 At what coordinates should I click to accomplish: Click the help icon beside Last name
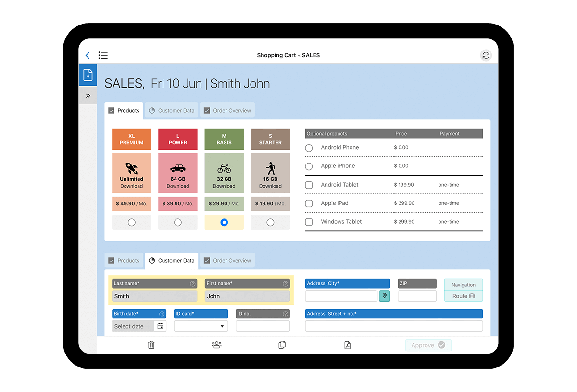(x=192, y=284)
